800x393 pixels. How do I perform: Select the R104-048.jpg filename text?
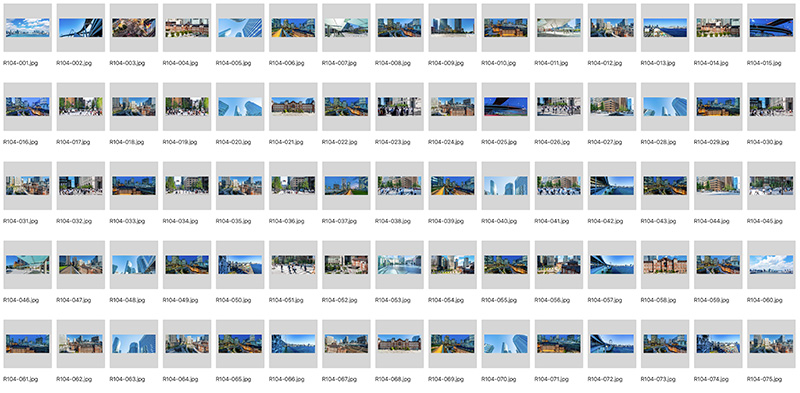(x=127, y=300)
